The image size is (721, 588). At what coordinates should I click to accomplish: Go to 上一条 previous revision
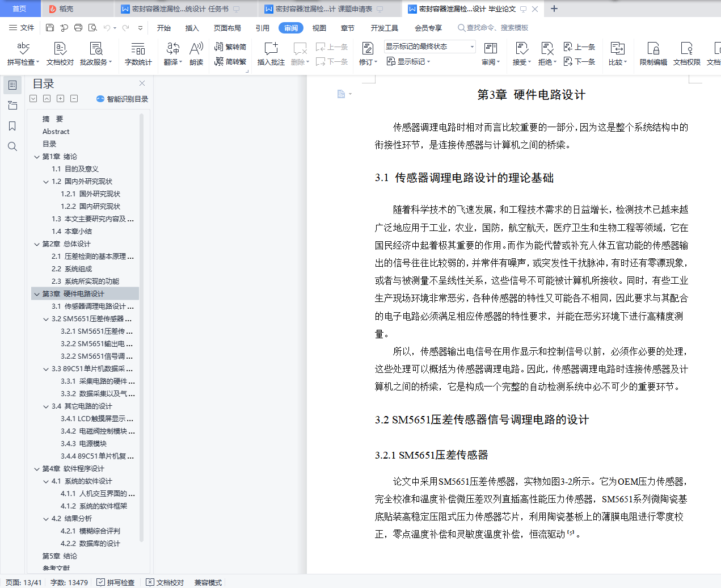pyautogui.click(x=579, y=47)
